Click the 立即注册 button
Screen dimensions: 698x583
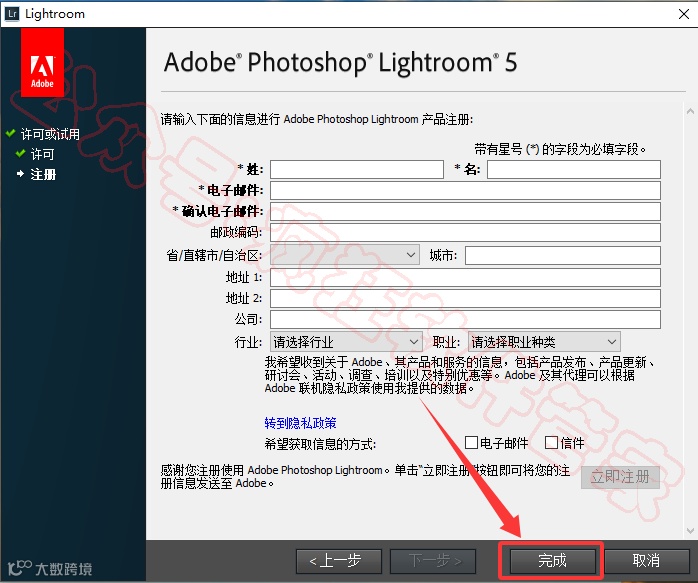click(x=620, y=477)
